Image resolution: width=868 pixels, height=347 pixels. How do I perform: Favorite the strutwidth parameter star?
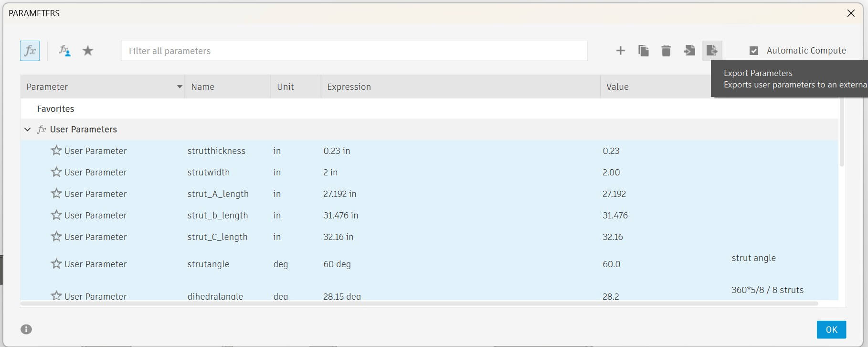(x=56, y=172)
